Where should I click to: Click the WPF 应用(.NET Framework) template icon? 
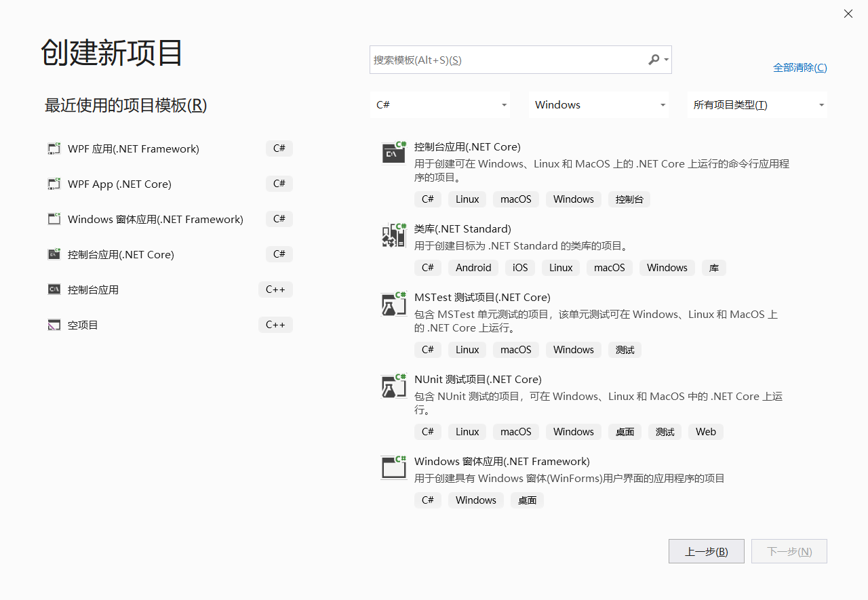[x=54, y=148]
